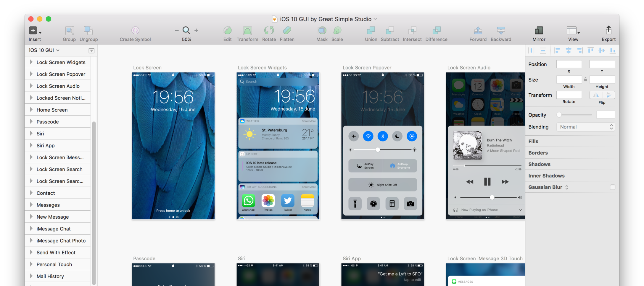Align layers to right edge

579,51
